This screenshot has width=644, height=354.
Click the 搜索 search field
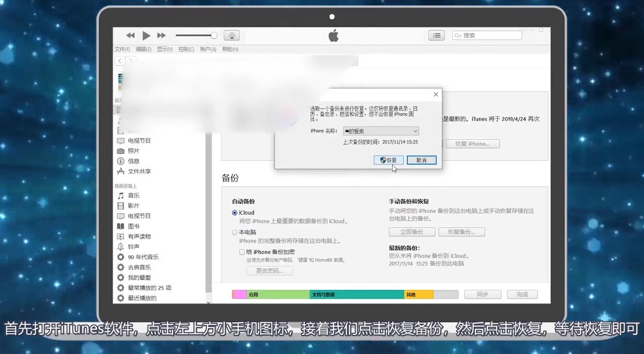click(487, 35)
